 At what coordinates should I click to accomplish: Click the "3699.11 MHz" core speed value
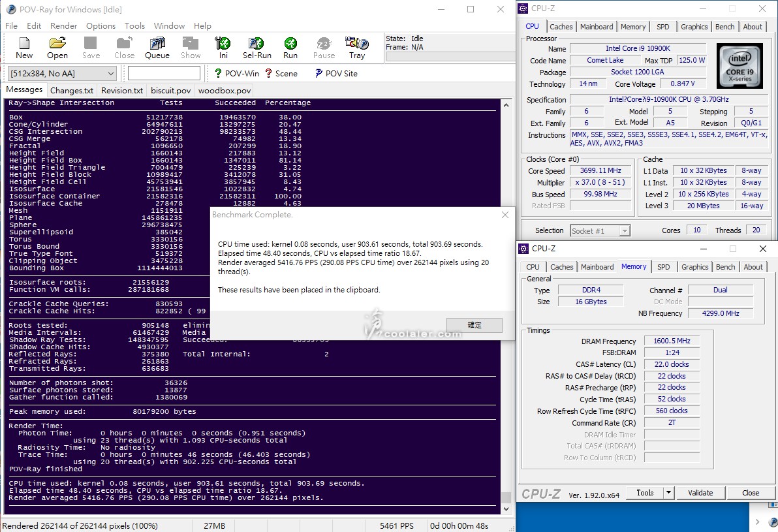pyautogui.click(x=600, y=171)
